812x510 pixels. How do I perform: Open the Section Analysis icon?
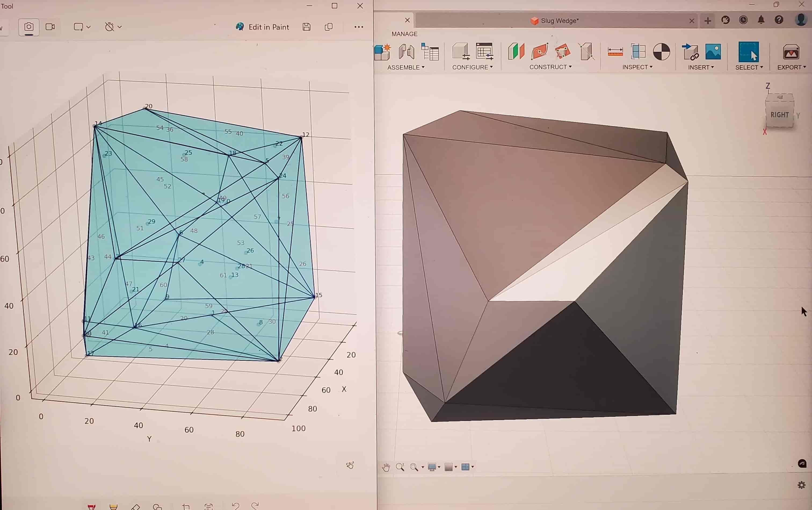pyautogui.click(x=638, y=52)
